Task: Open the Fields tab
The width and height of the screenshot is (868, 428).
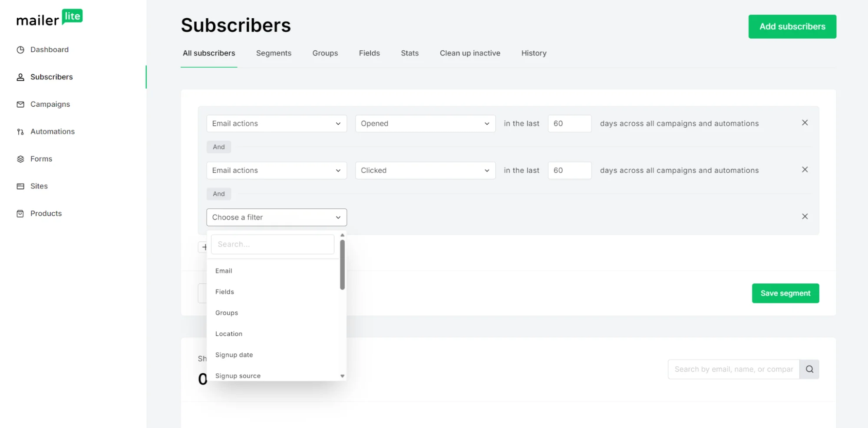Action: click(x=369, y=53)
